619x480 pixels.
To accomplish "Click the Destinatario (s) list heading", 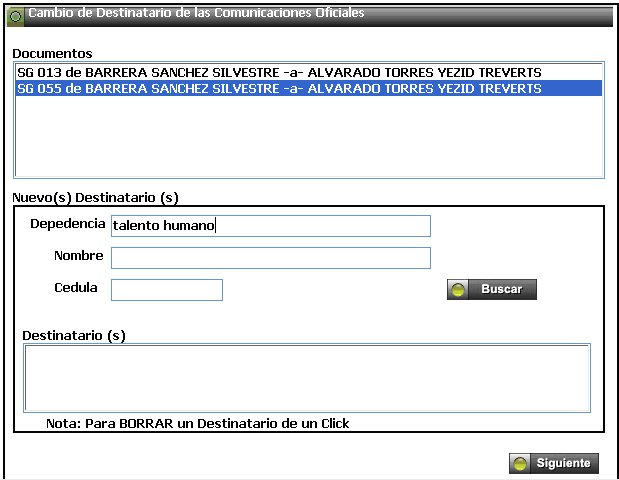I will (x=74, y=336).
